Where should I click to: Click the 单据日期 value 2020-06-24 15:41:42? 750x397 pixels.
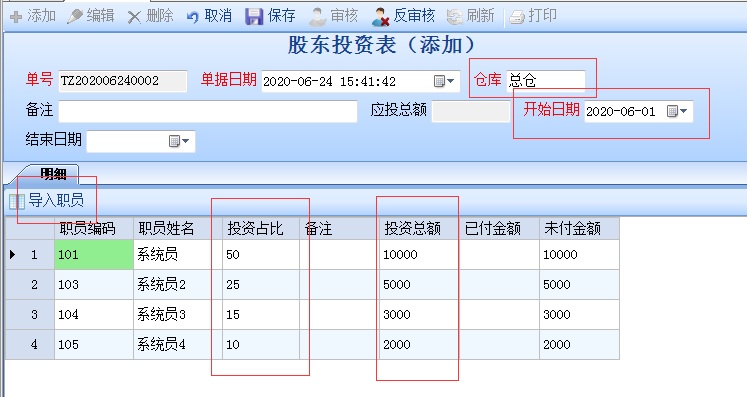(x=330, y=82)
